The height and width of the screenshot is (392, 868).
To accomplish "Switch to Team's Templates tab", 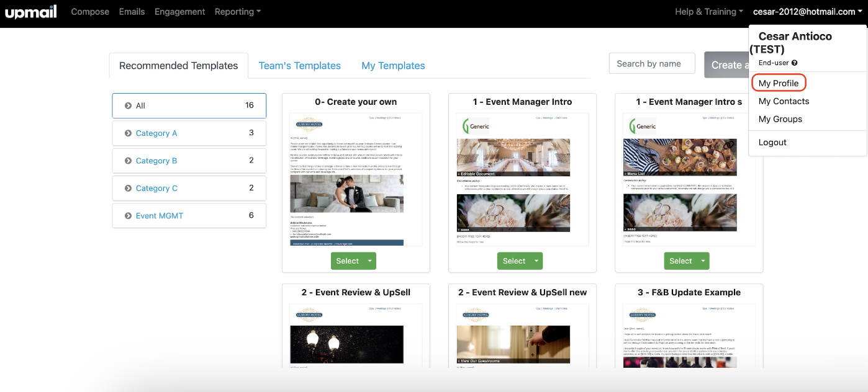I will pos(299,66).
